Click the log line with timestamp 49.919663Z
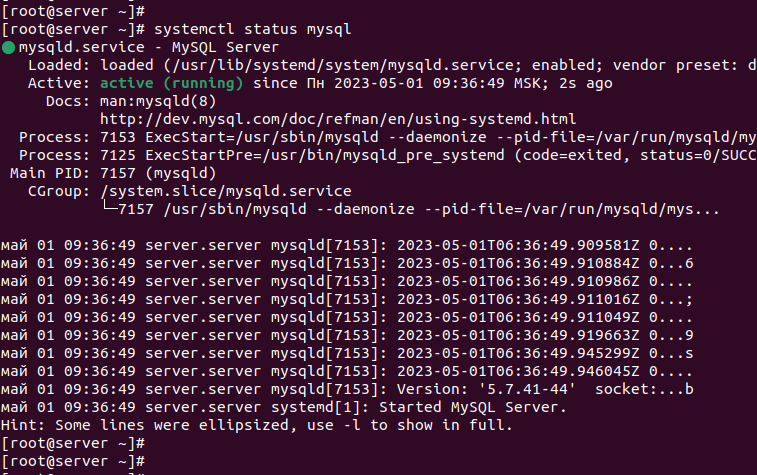This screenshot has height=475, width=757. point(347,335)
